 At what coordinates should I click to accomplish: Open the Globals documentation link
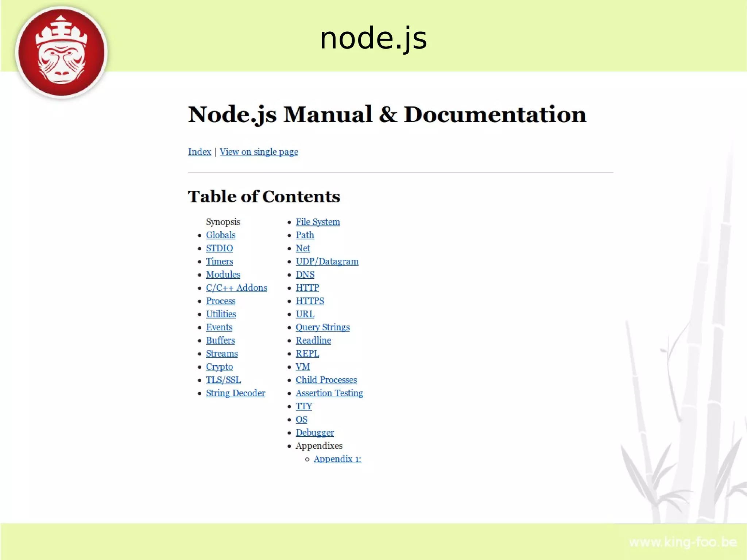pyautogui.click(x=220, y=235)
